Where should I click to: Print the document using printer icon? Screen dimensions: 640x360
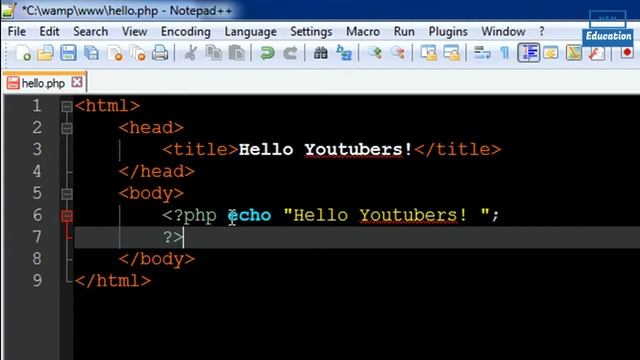tap(160, 53)
